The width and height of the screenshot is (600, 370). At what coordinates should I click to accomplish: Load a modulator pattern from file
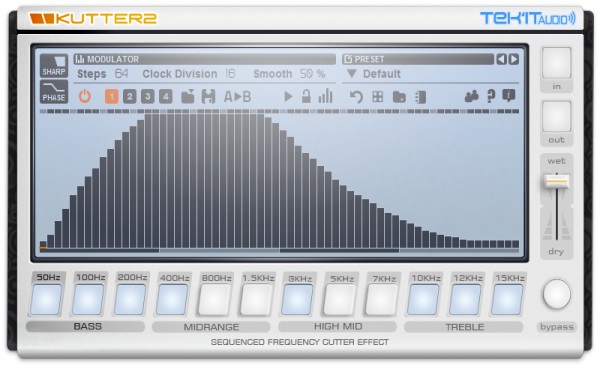pos(188,96)
